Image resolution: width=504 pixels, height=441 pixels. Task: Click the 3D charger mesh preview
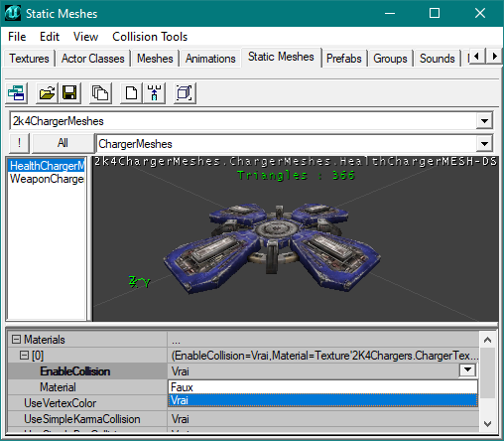(x=272, y=247)
